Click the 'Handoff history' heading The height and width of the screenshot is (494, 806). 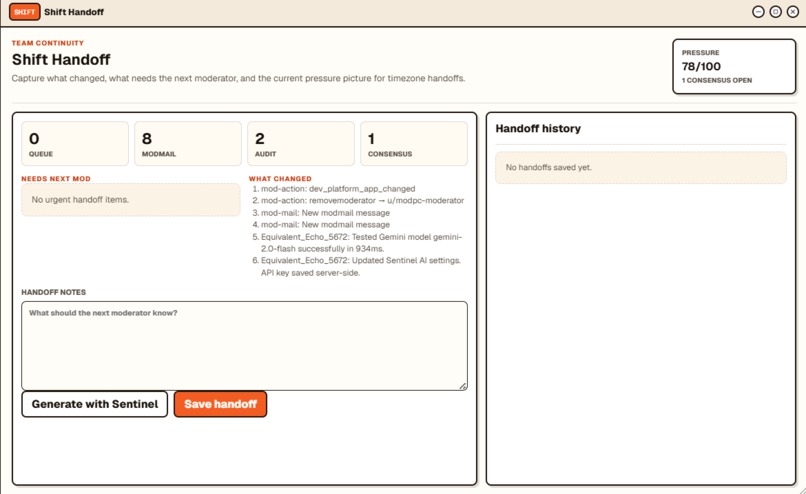pos(538,129)
